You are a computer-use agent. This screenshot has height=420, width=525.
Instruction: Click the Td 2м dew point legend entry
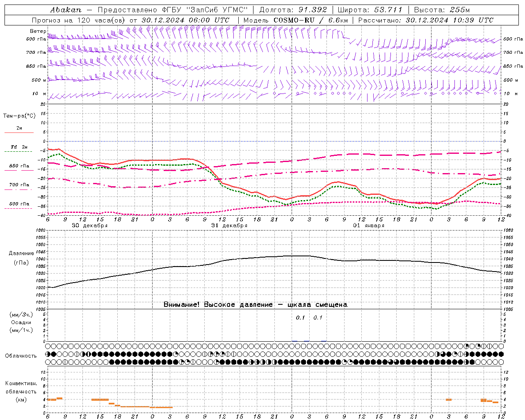19,147
